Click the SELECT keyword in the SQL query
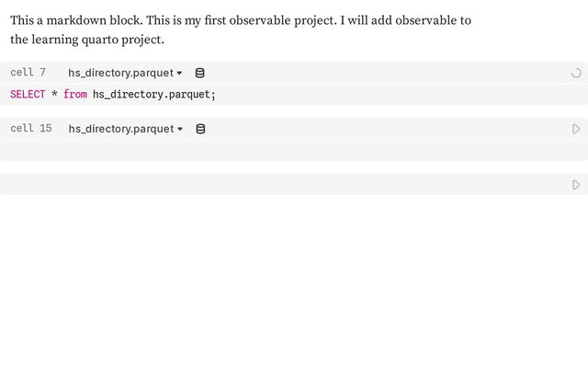 (28, 95)
